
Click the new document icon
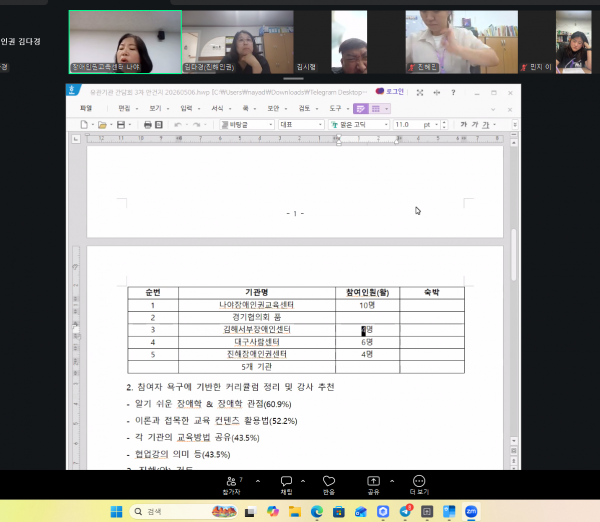pos(84,124)
